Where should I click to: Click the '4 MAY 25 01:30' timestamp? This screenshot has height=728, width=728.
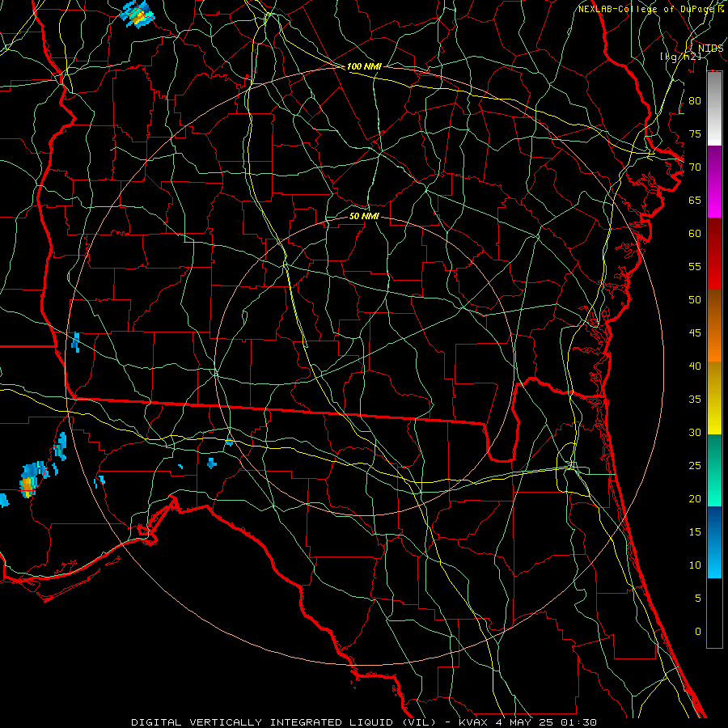[x=546, y=722]
